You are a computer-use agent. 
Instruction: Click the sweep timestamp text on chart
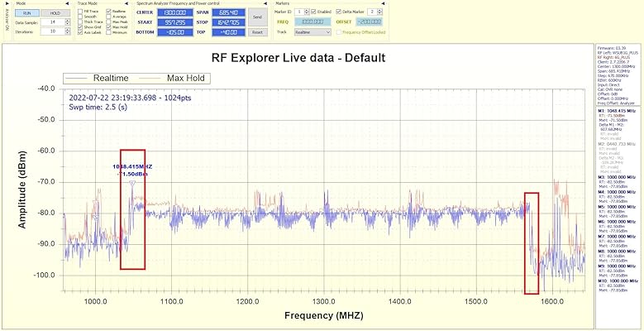(x=130, y=98)
